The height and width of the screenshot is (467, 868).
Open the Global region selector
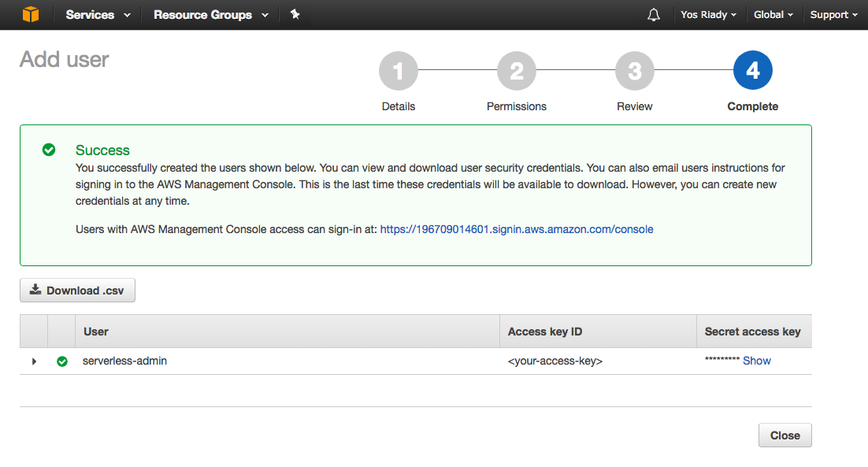[773, 15]
